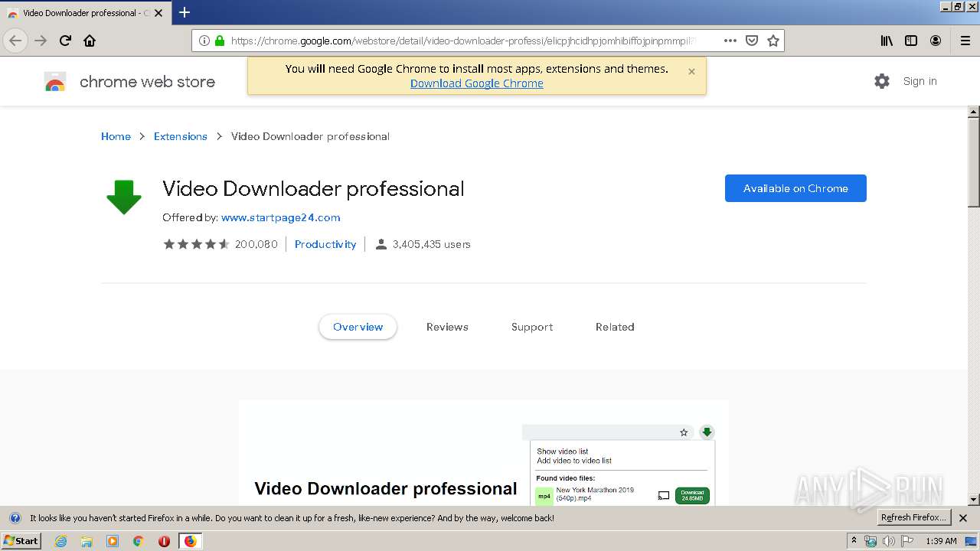The width and height of the screenshot is (980, 551).
Task: Click the Download Google Chrome link
Action: pyautogui.click(x=476, y=83)
